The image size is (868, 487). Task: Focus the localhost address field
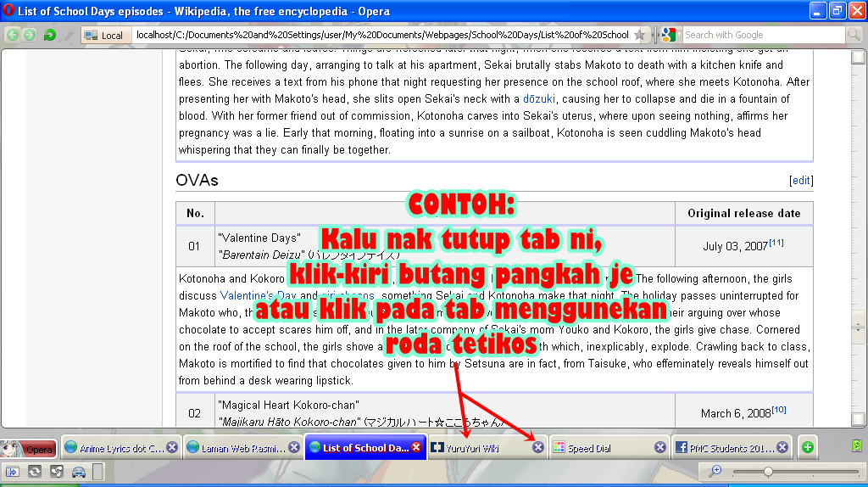382,35
